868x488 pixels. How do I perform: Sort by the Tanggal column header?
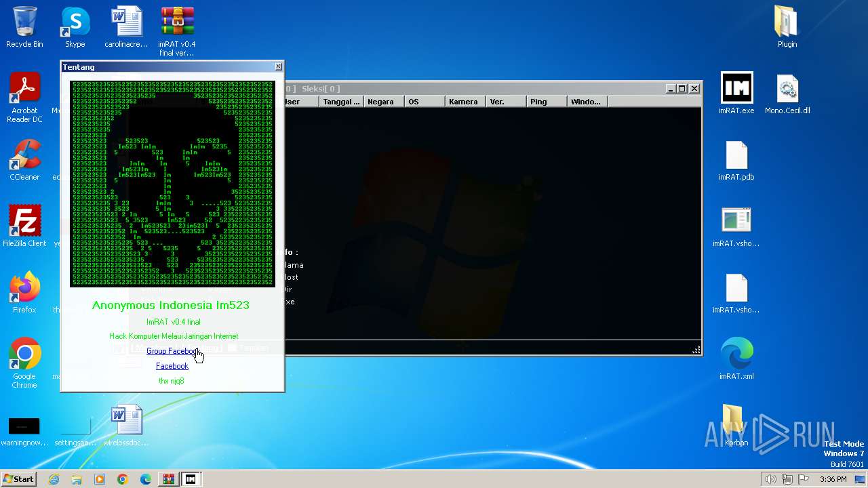[341, 102]
